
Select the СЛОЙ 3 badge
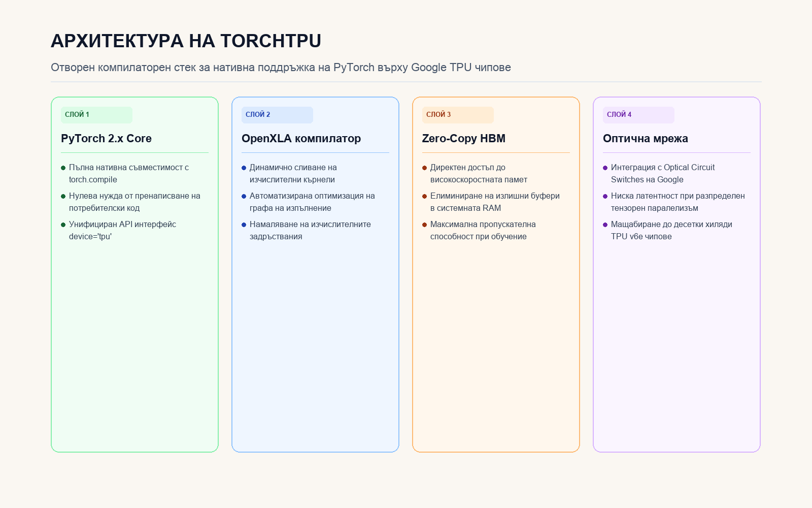(458, 115)
